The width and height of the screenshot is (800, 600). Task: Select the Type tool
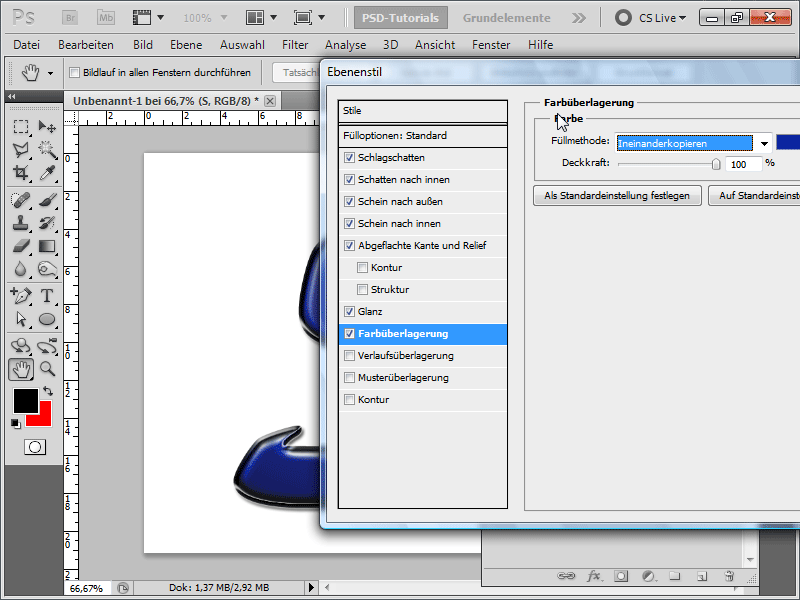click(47, 296)
